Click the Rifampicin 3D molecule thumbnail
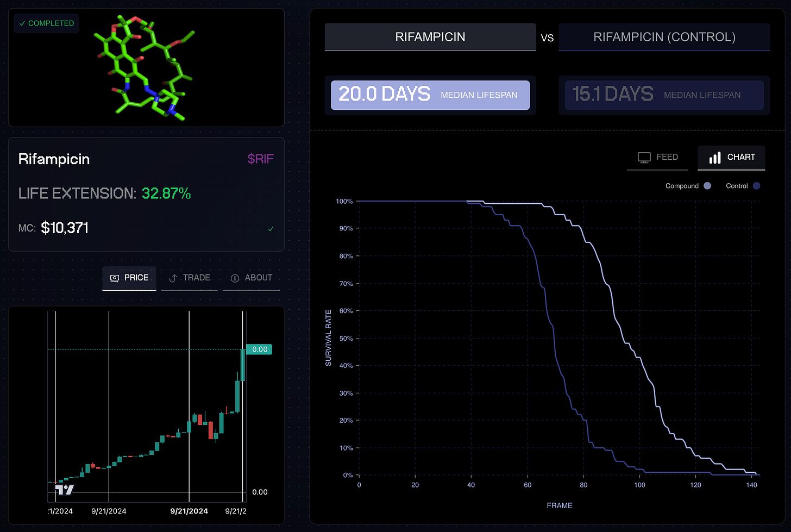Viewport: 791px width, 532px height. click(x=146, y=67)
